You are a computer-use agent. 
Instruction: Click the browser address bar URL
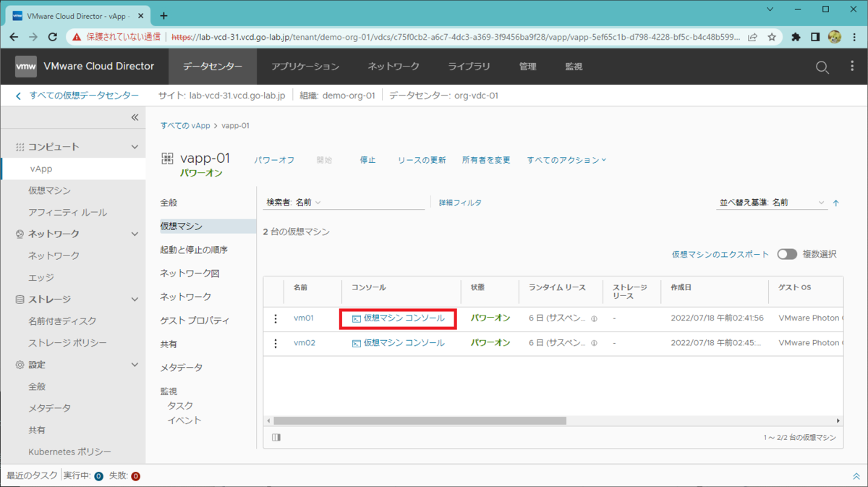456,36
